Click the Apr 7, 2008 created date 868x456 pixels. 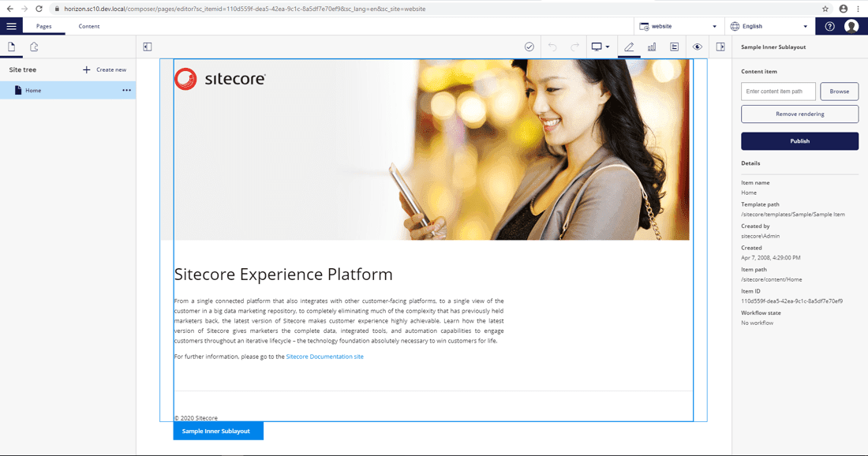(x=771, y=257)
